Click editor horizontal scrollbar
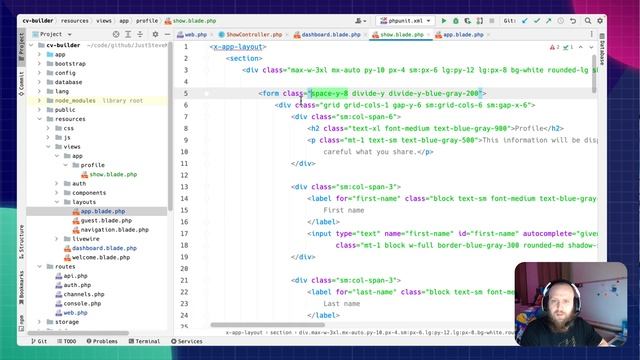 [x=268, y=325]
